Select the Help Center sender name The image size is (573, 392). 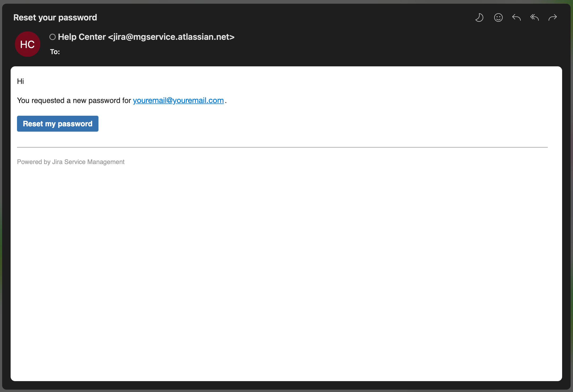pyautogui.click(x=82, y=37)
